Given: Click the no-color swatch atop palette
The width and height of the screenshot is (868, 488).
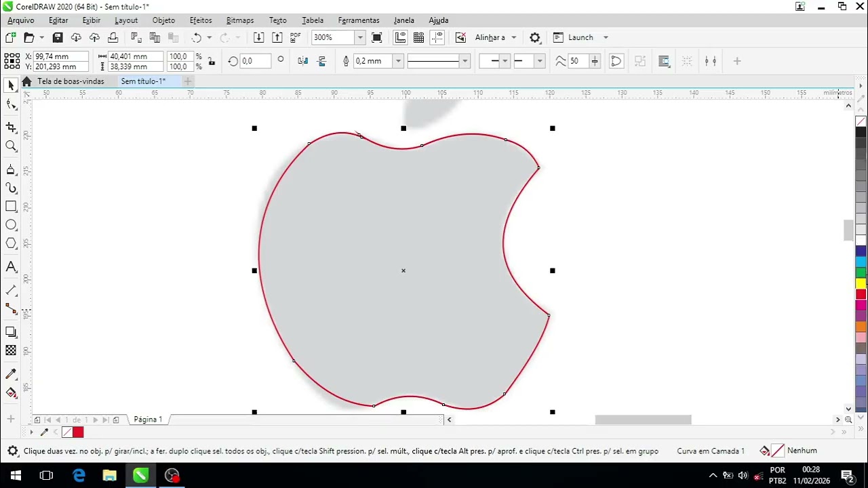Looking at the screenshot, I should click(x=861, y=122).
